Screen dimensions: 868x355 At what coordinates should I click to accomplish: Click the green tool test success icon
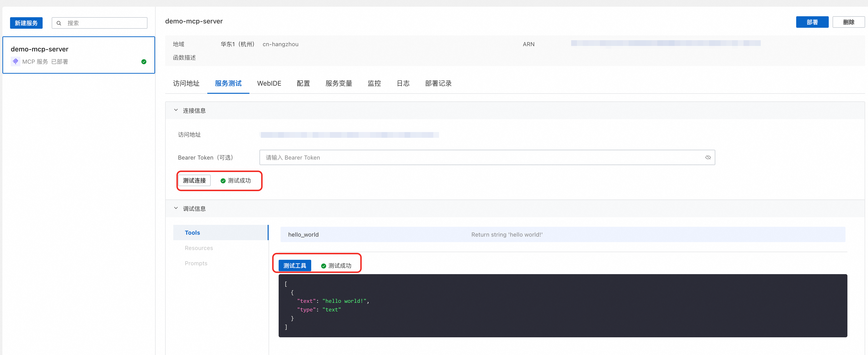click(x=323, y=266)
